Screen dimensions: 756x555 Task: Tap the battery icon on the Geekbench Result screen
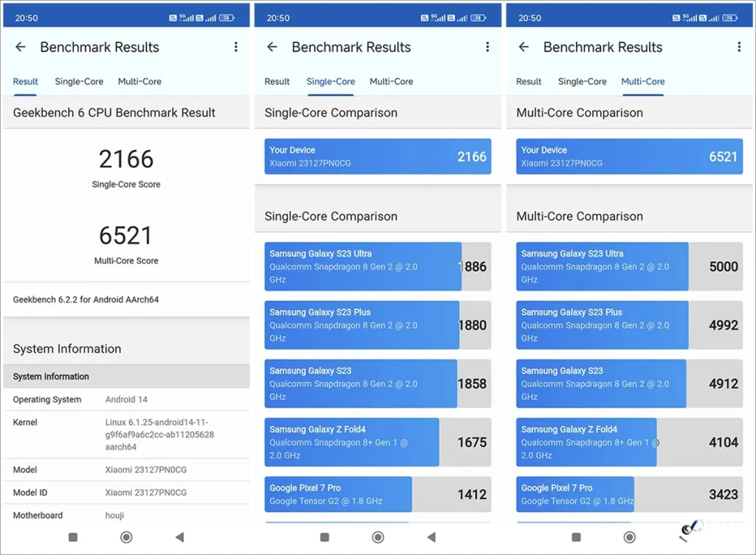[x=227, y=18]
